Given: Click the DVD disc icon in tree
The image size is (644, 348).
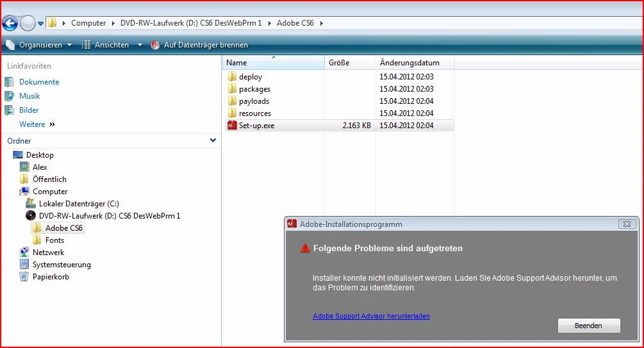Looking at the screenshot, I should click(x=31, y=215).
